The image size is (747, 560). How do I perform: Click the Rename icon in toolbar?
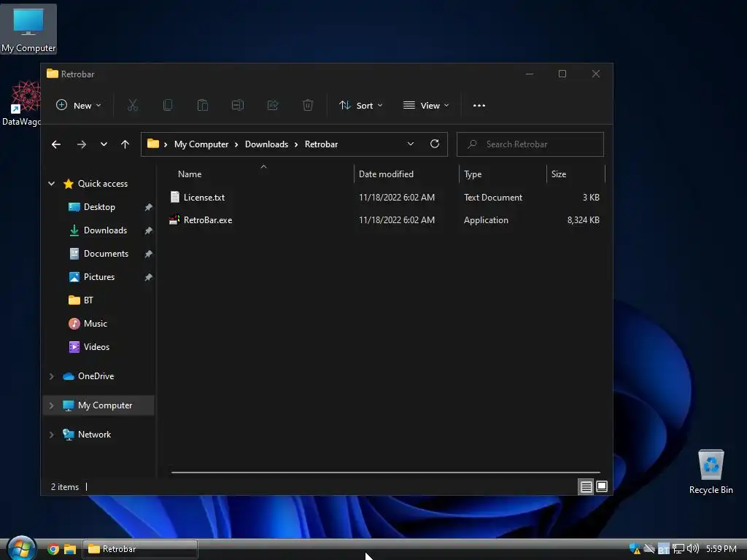pyautogui.click(x=238, y=105)
